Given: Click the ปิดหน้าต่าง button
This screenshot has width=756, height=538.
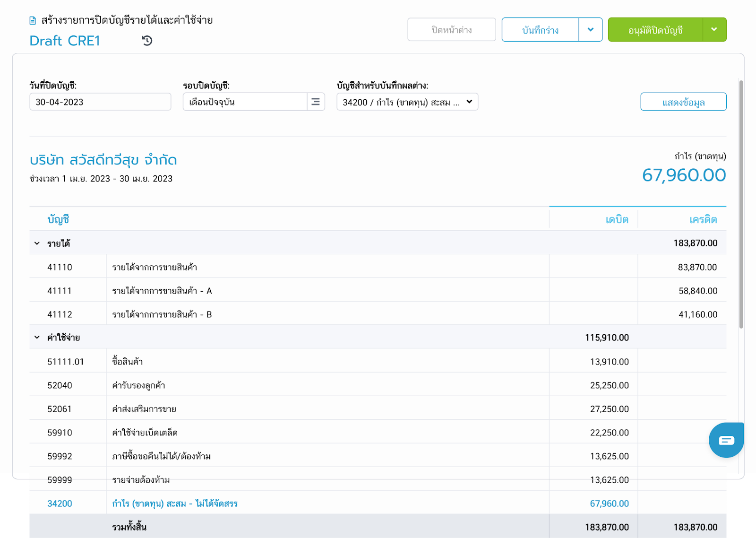Looking at the screenshot, I should tap(451, 30).
